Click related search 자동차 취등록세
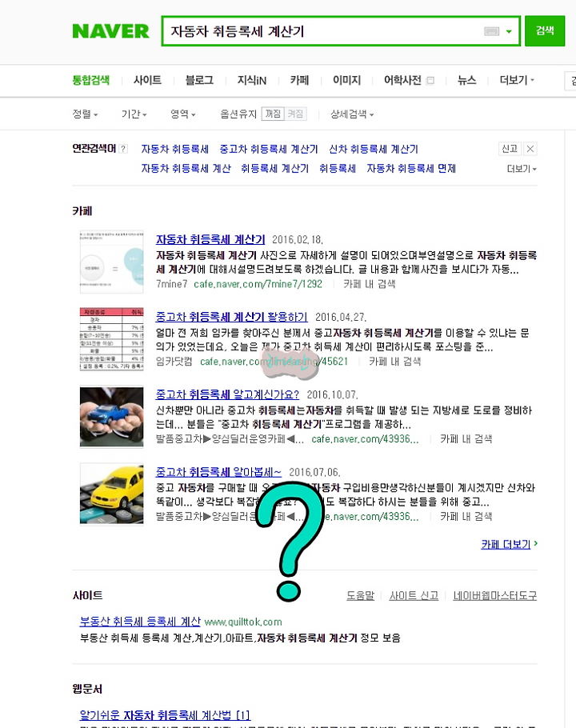Image resolution: width=576 pixels, height=728 pixels. (x=175, y=149)
